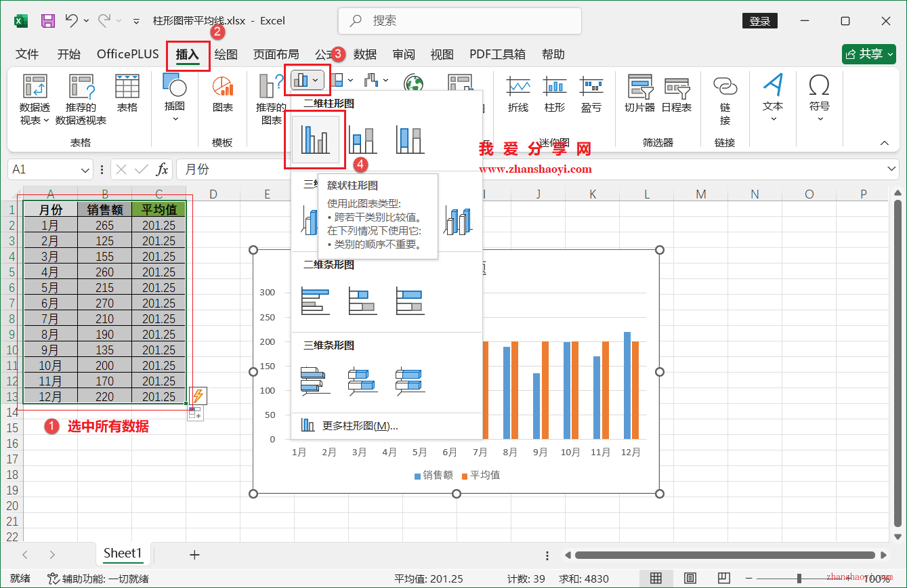The image size is (907, 588).
Task: Click the 搜索 search box
Action: [460, 21]
